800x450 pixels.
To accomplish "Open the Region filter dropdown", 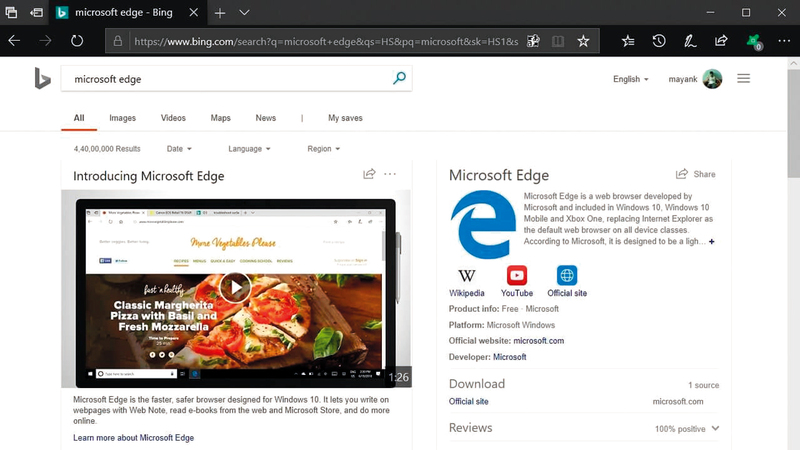I will pos(323,149).
